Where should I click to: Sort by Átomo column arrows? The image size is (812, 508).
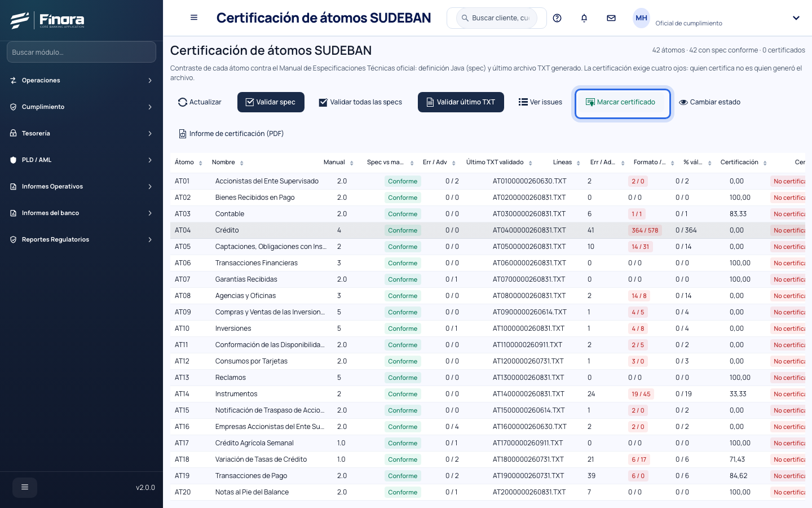(201, 163)
